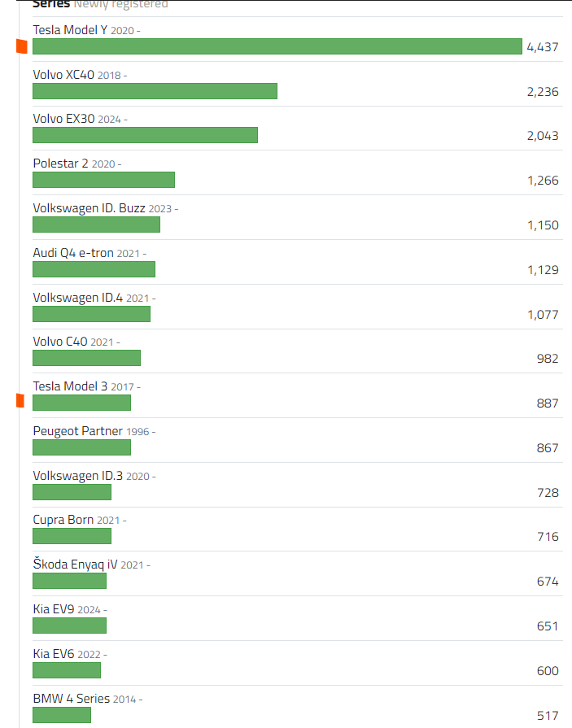
Task: Open the Cupra Born series link
Action: [x=63, y=520]
